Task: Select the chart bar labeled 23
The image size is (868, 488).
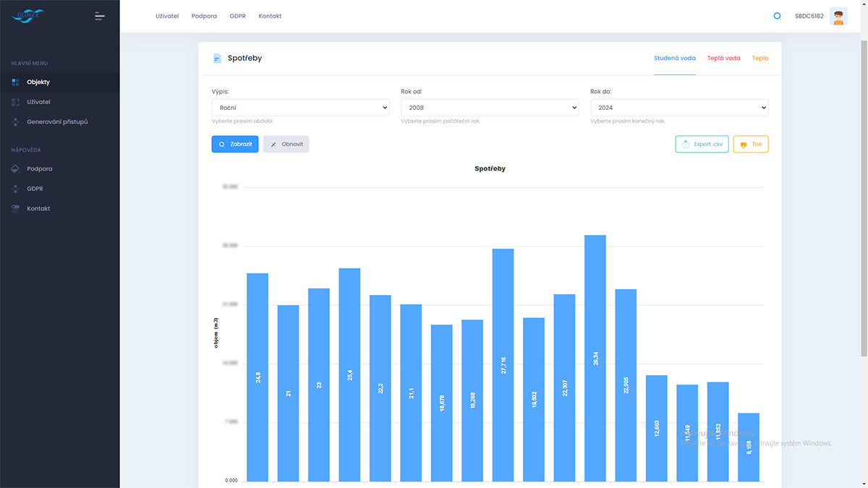Action: coord(319,385)
